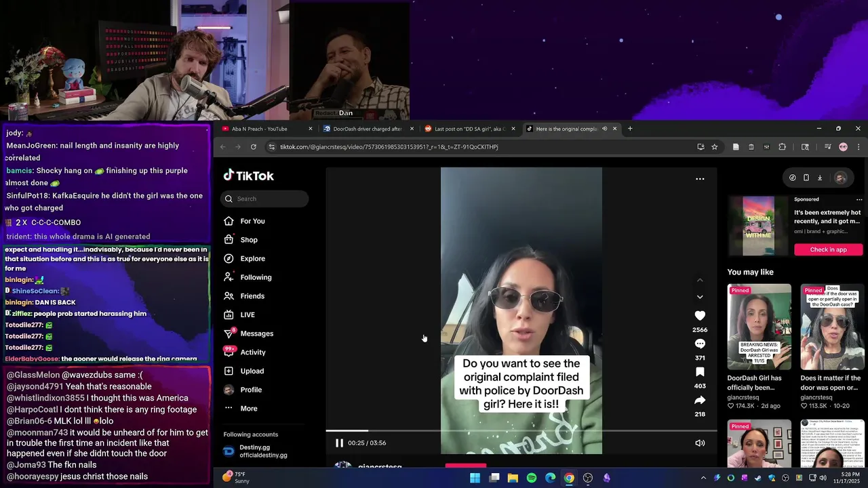The image size is (868, 488).
Task: Show hidden system tray icons
Action: point(703,478)
